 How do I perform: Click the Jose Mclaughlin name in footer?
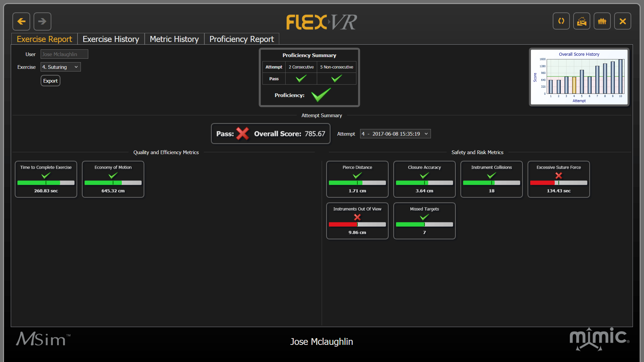321,342
